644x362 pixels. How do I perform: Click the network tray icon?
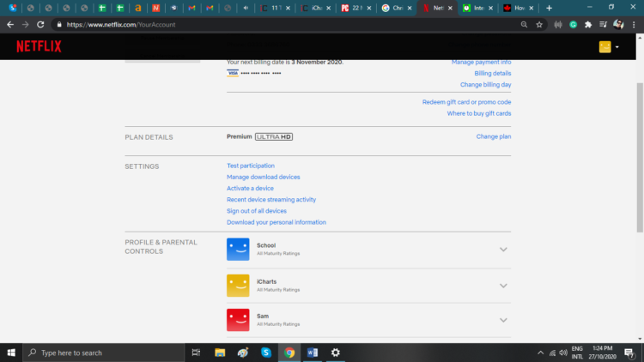552,353
